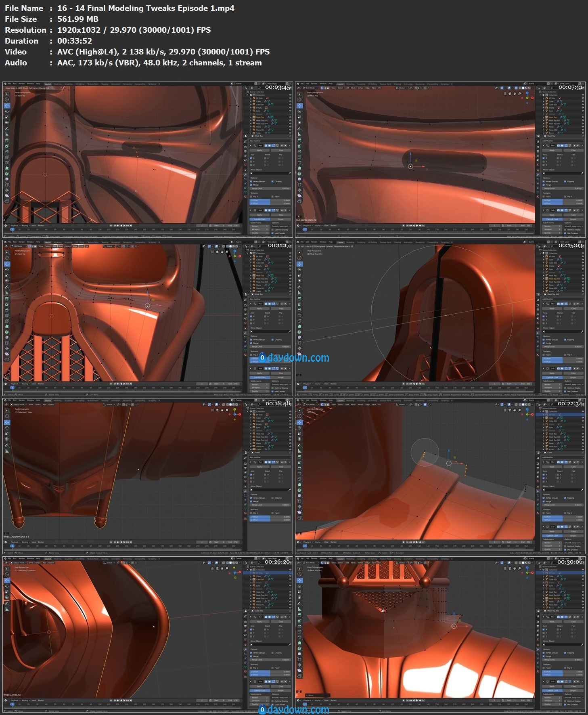Image resolution: width=588 pixels, height=715 pixels.
Task: Open the Object Data properties tab in the 00:15:03 frame
Action: [538, 350]
